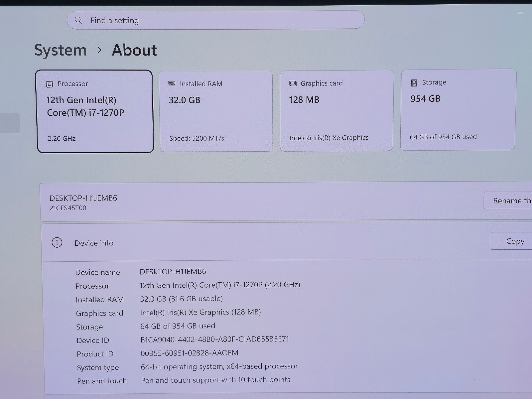532x399 pixels.
Task: Click the Graphics card display icon
Action: pyautogui.click(x=293, y=83)
